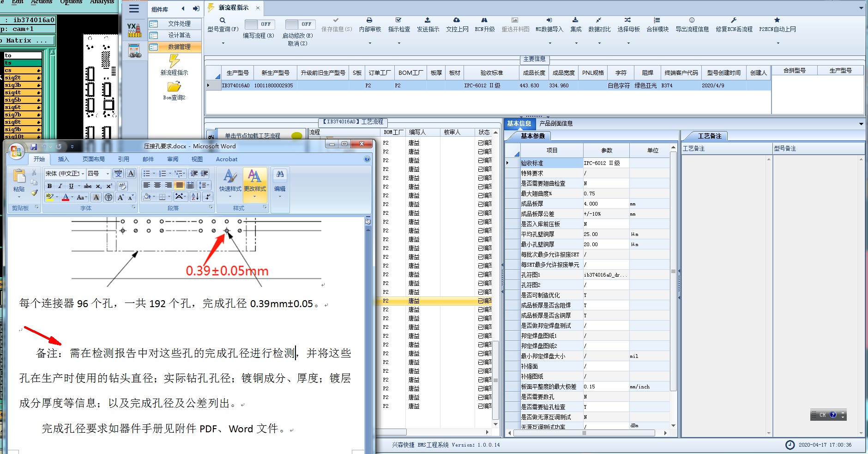Image resolution: width=868 pixels, height=454 pixels.
Task: Toggle the 启动修改 OFF switch
Action: (x=300, y=24)
